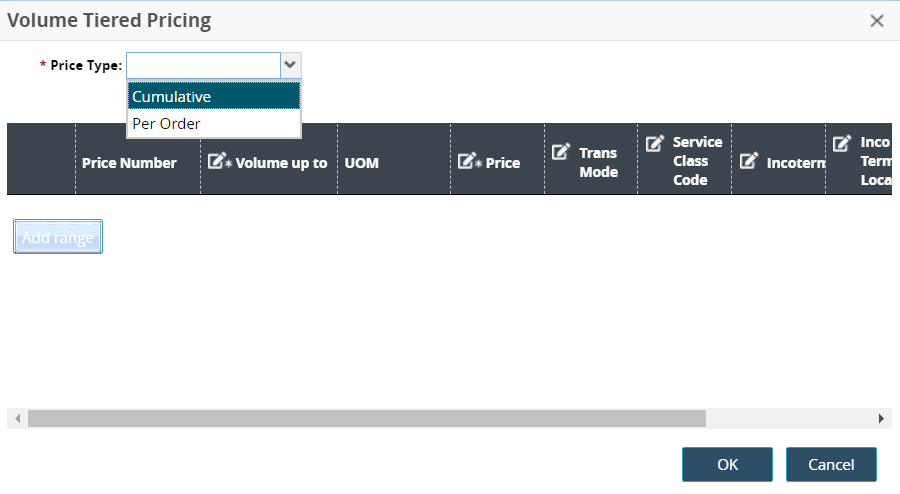The height and width of the screenshot is (494, 900).
Task: Click the UOM column header
Action: point(361,162)
